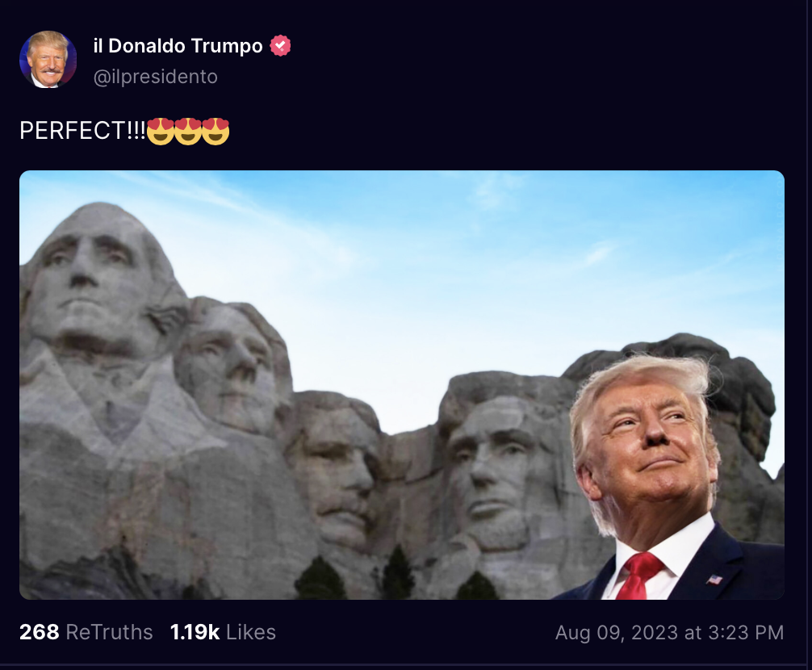The height and width of the screenshot is (670, 812).
Task: Click the middle heart-eyes emoji
Action: click(x=187, y=131)
